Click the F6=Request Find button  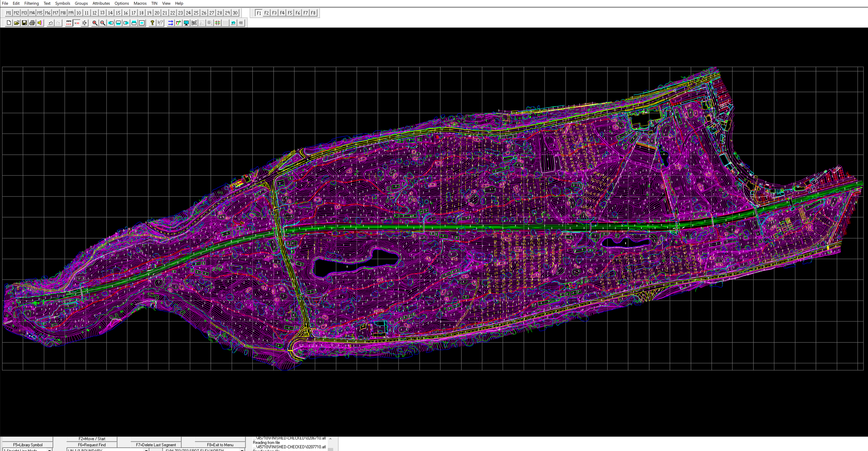tap(92, 445)
